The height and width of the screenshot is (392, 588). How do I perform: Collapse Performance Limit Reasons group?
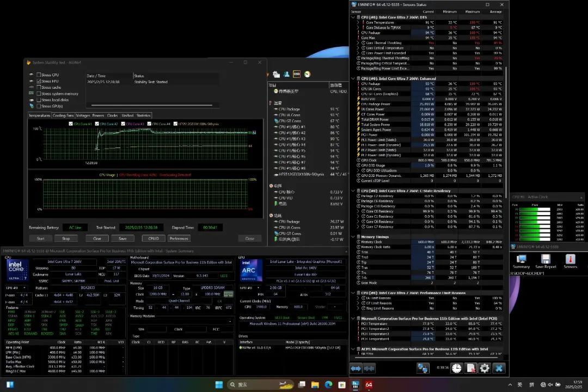coord(353,292)
